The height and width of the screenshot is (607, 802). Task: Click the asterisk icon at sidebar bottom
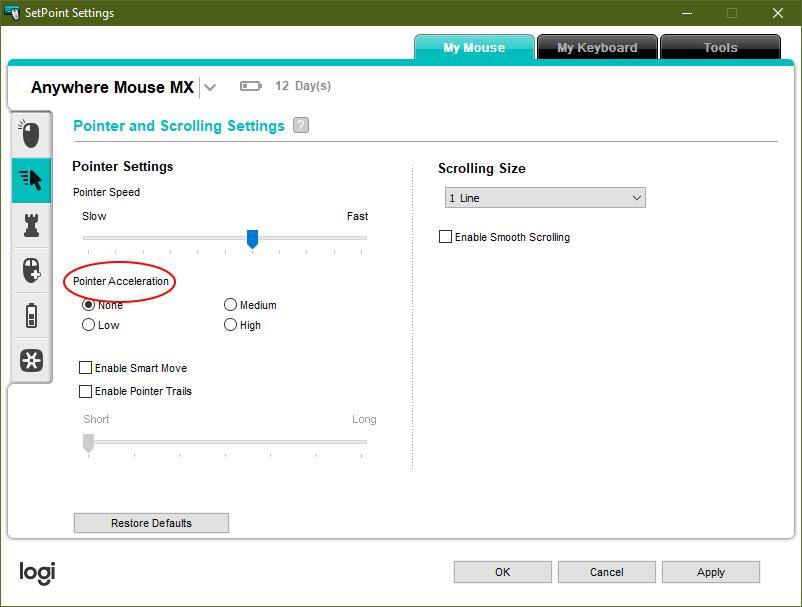click(31, 360)
